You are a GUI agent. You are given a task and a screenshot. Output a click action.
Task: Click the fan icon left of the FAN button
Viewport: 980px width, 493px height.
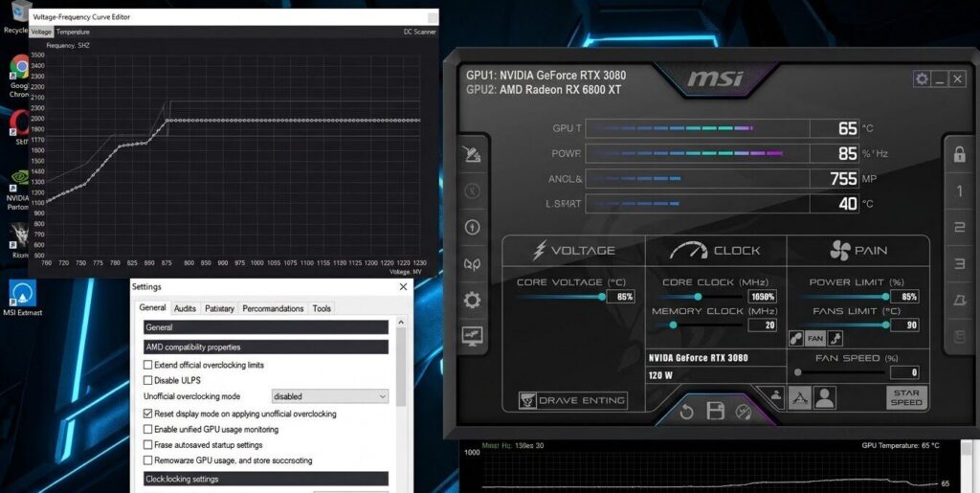796,339
